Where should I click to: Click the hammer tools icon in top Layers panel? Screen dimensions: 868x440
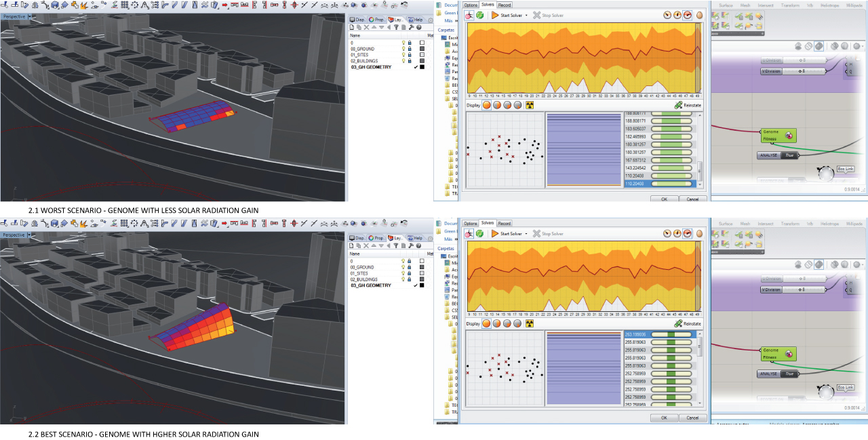coord(411,27)
